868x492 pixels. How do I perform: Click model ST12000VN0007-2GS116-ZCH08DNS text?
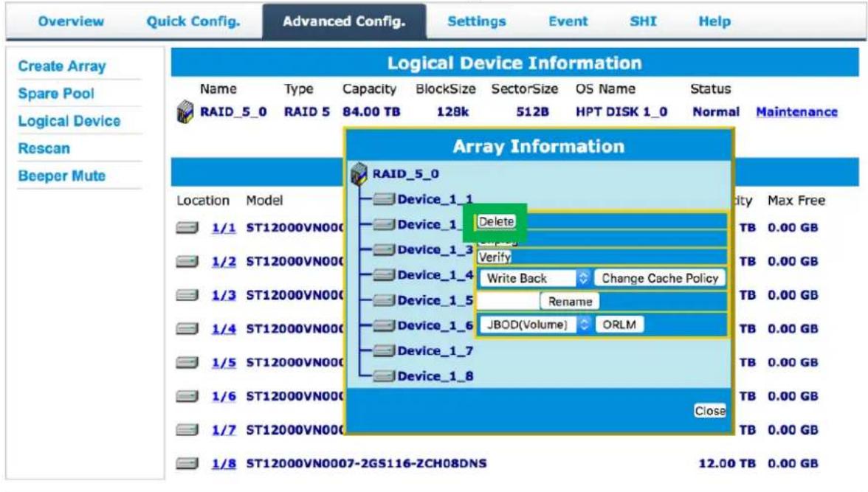point(366,463)
